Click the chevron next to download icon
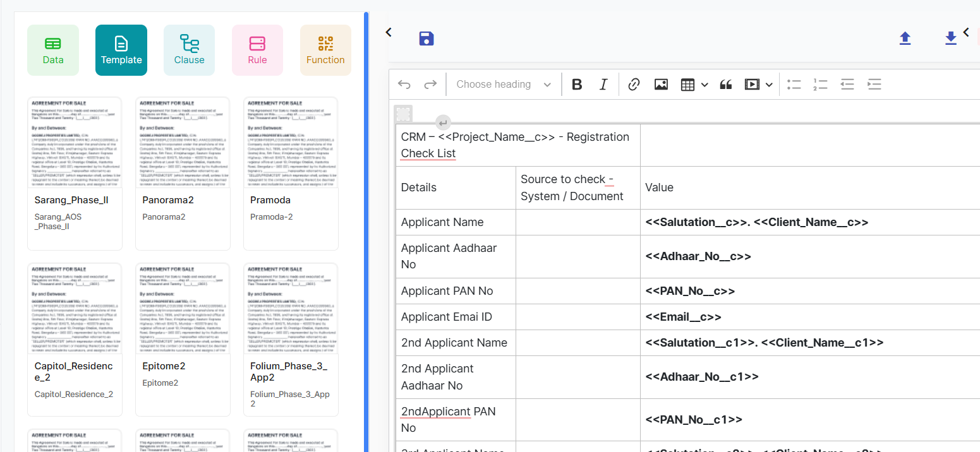980x452 pixels. click(x=965, y=32)
